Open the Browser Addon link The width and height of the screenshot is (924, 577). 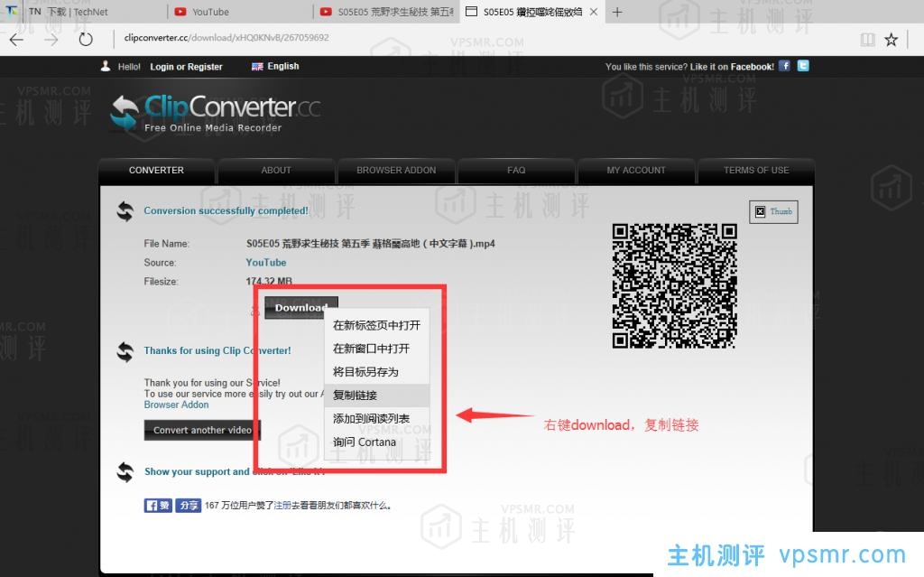[176, 405]
